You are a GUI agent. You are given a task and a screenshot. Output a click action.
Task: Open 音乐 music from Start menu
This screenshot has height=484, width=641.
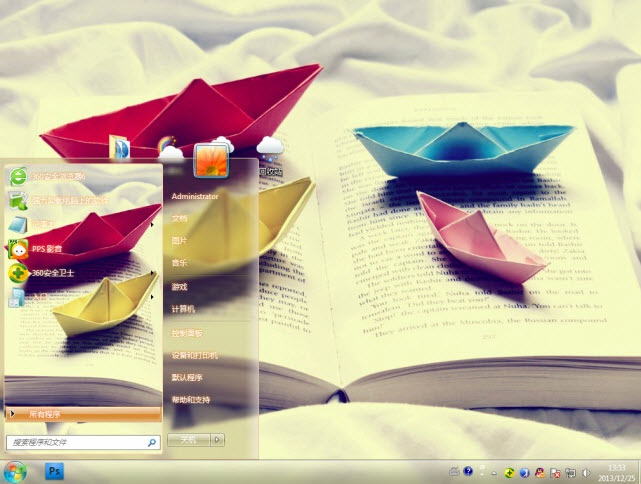[179, 263]
